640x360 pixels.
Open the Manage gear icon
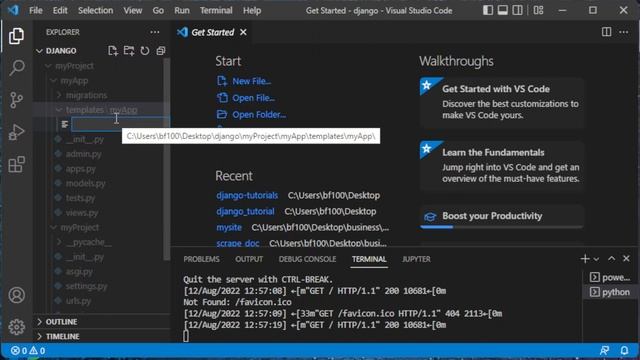[16, 327]
